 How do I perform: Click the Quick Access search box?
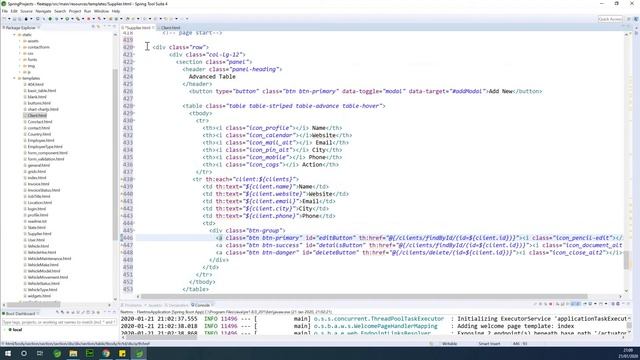[x=610, y=19]
